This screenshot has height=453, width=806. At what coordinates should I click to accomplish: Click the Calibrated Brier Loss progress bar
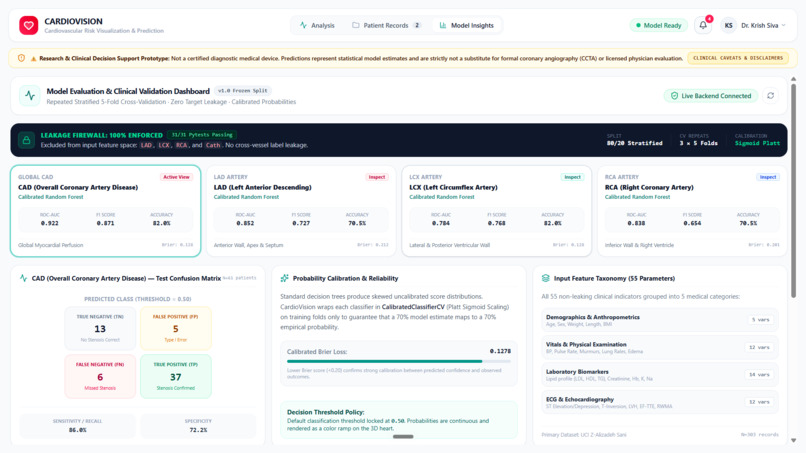click(x=399, y=361)
